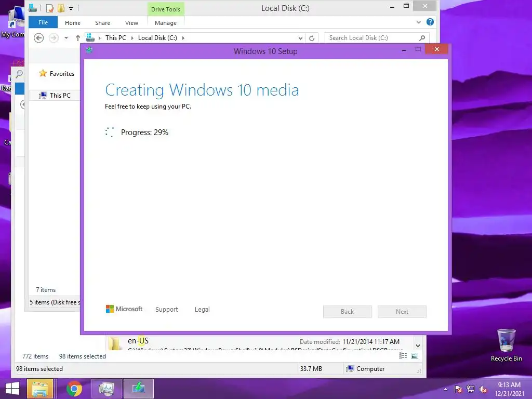The height and width of the screenshot is (399, 532).
Task: Click the Explorer Back arrow button
Action: pos(38,38)
